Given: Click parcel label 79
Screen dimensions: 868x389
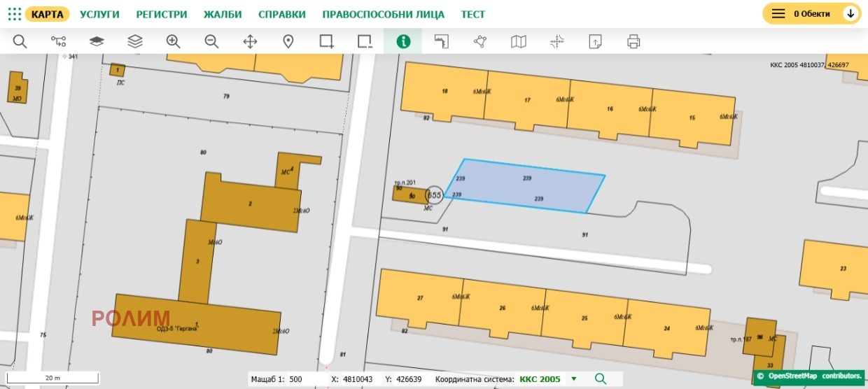Looking at the screenshot, I should pyautogui.click(x=226, y=96).
